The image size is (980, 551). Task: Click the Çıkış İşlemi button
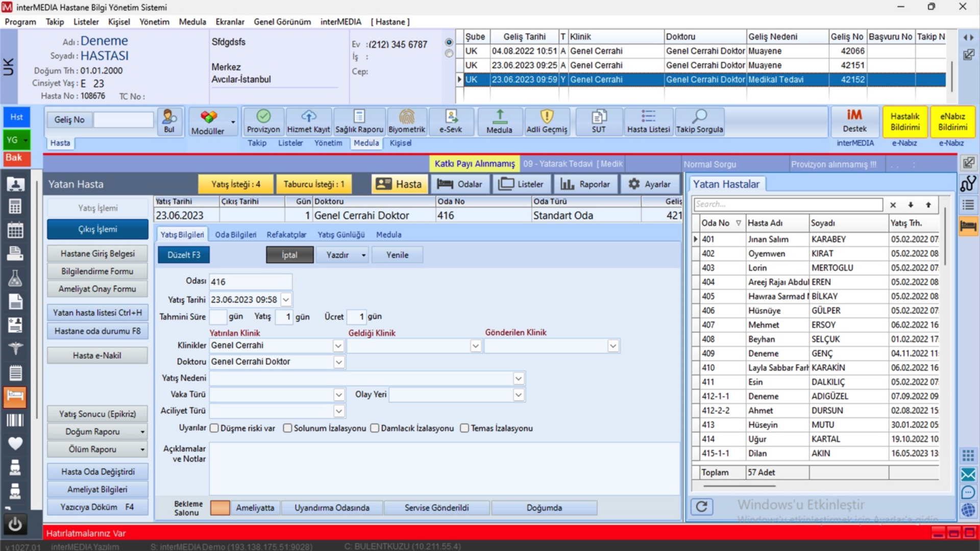pos(97,229)
